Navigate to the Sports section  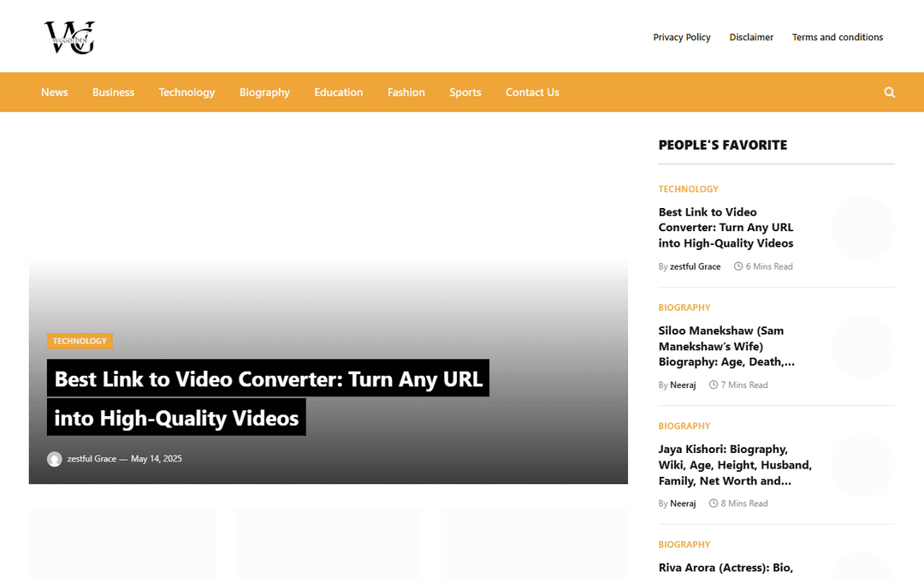click(x=465, y=92)
